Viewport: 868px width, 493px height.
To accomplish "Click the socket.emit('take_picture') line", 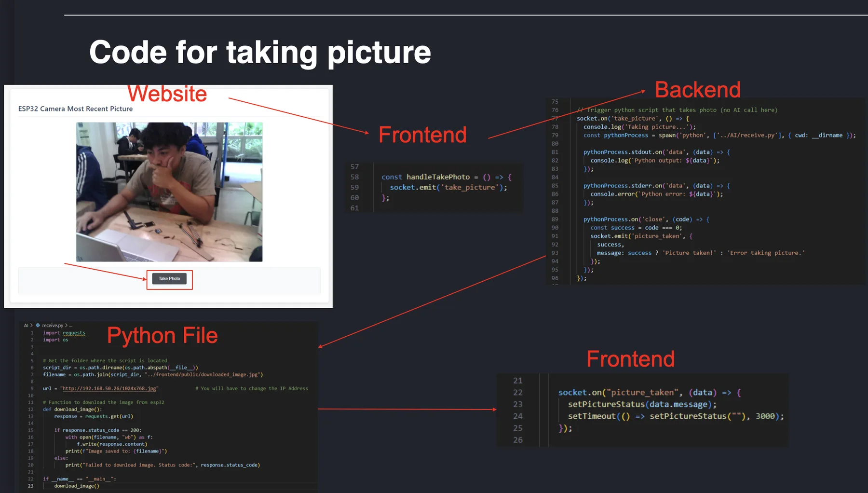I will 448,187.
